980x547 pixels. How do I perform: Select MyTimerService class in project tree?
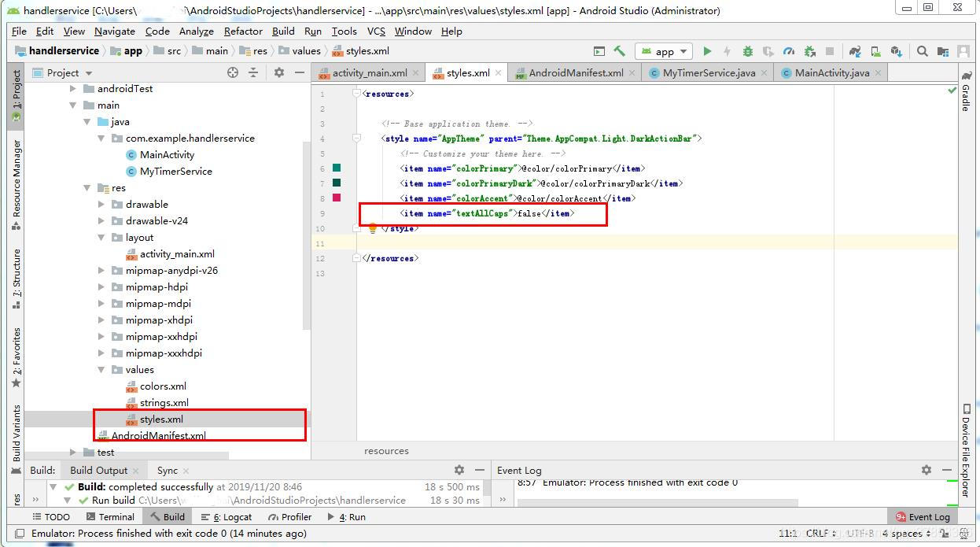pyautogui.click(x=175, y=172)
